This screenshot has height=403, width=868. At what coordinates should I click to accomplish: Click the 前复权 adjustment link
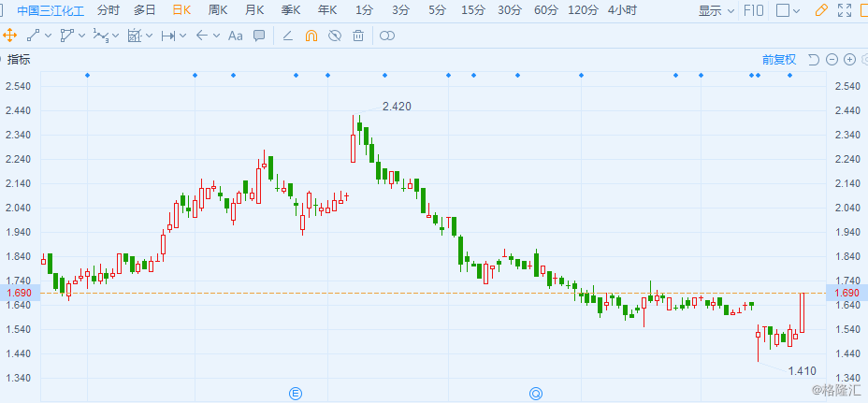tap(779, 60)
